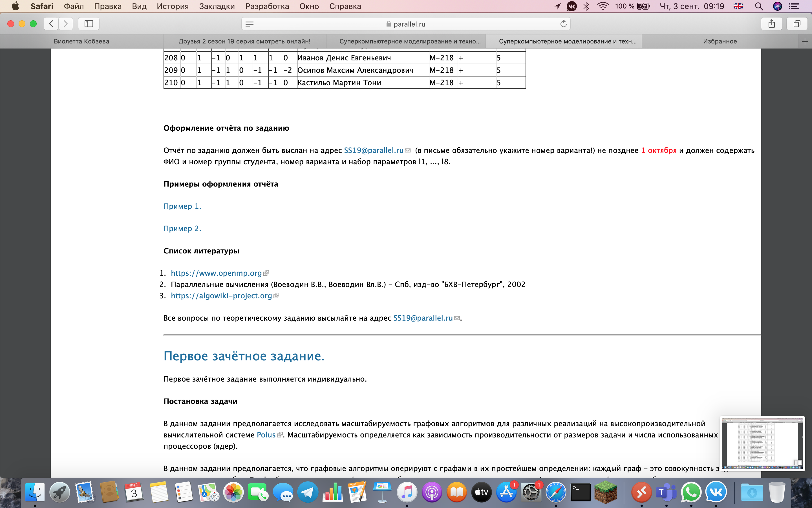Click the red 1 октября deadline text
Screen dimensions: 812x508
[x=659, y=150]
